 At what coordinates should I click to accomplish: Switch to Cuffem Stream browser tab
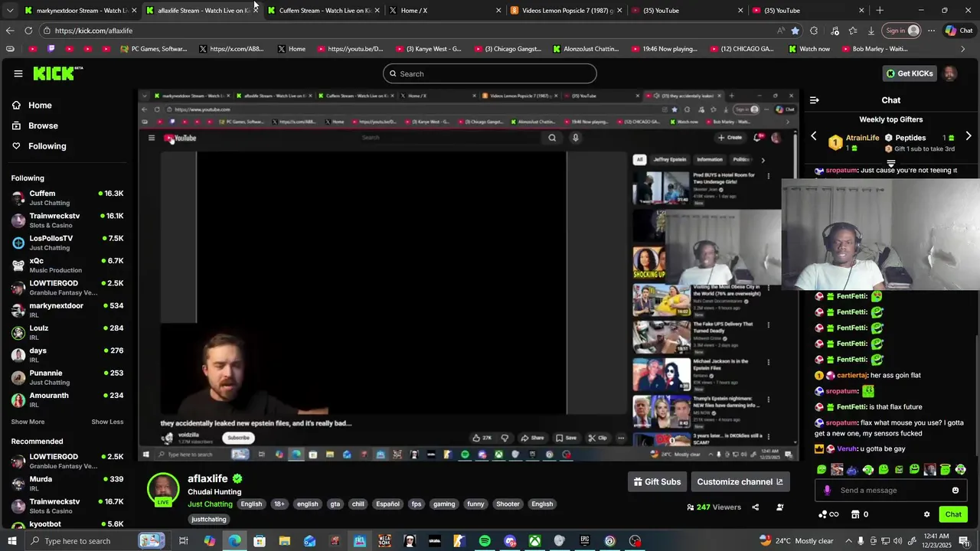(x=323, y=11)
